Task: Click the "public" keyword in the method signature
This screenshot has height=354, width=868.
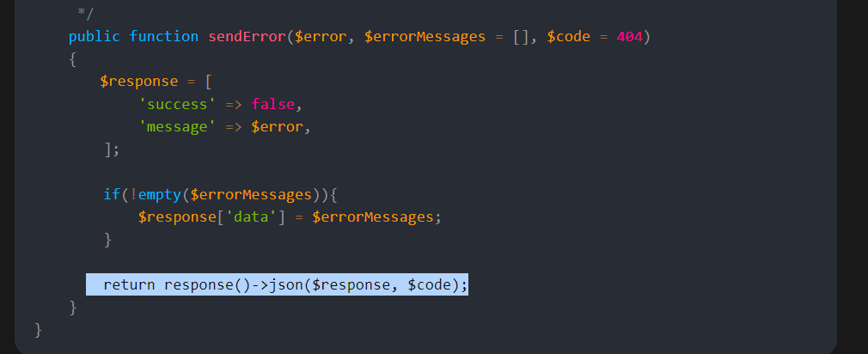Action: pyautogui.click(x=95, y=37)
